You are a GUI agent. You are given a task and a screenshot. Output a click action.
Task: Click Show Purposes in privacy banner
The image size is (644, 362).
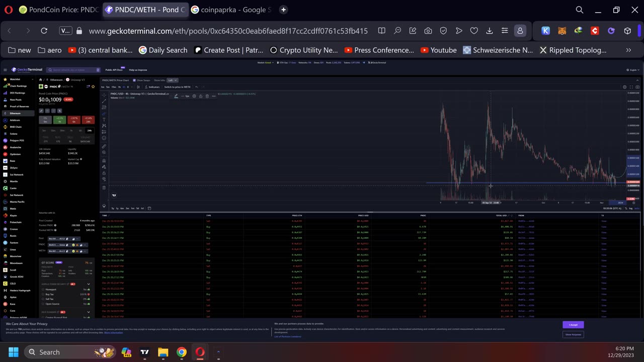[x=573, y=334]
